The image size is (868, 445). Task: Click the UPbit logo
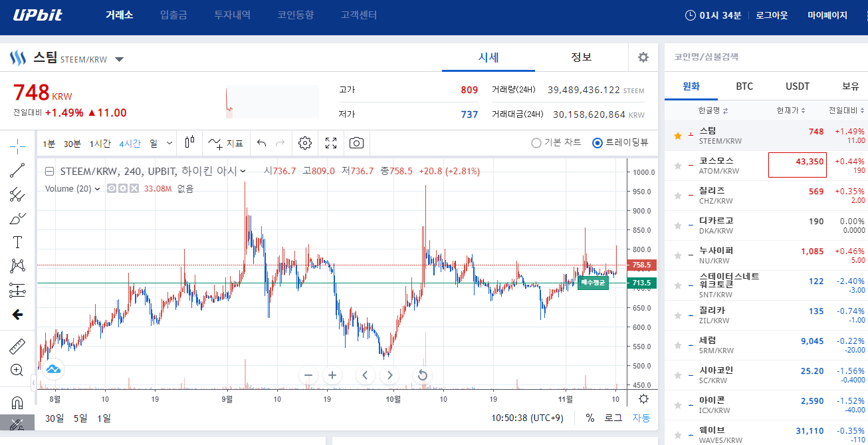pyautogui.click(x=38, y=15)
